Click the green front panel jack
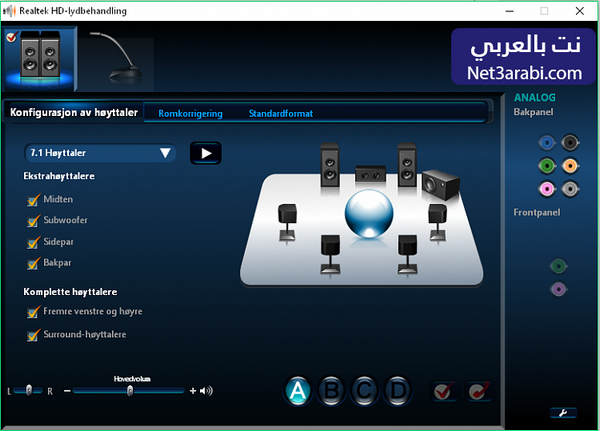 [559, 266]
